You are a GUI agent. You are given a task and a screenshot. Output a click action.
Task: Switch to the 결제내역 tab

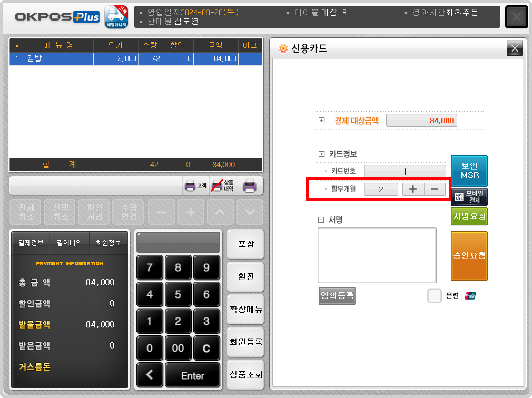[x=69, y=243]
